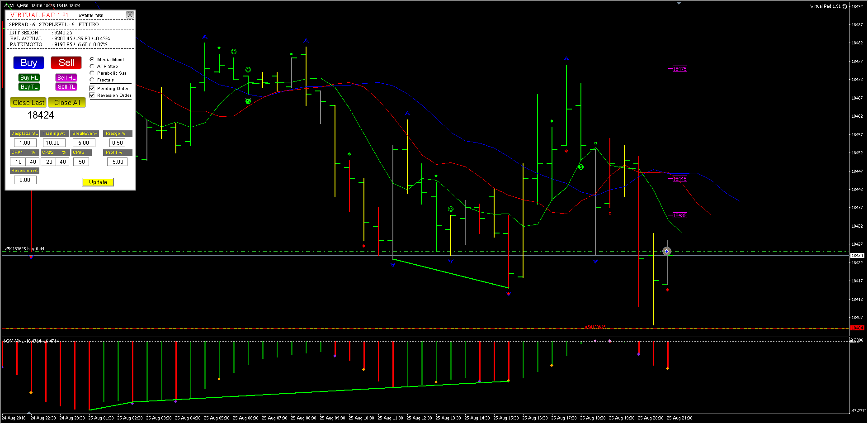868x424 pixels.
Task: Click the 18424 current price tag on axis
Action: 857,256
